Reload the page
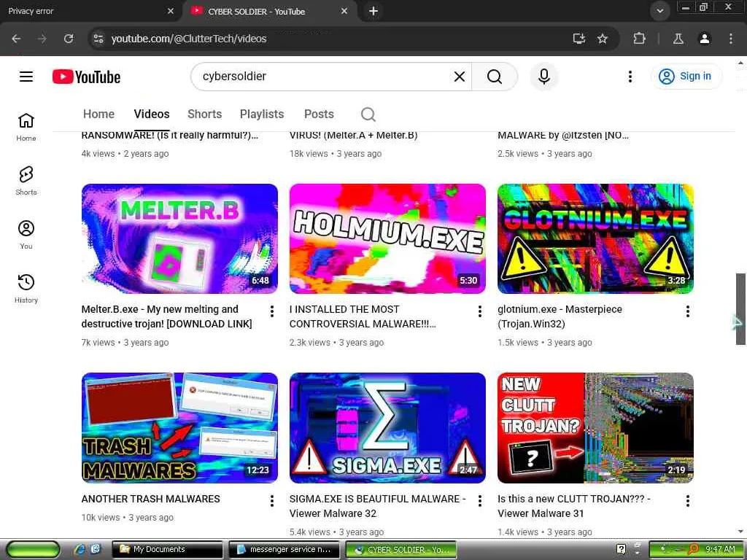 coord(69,39)
